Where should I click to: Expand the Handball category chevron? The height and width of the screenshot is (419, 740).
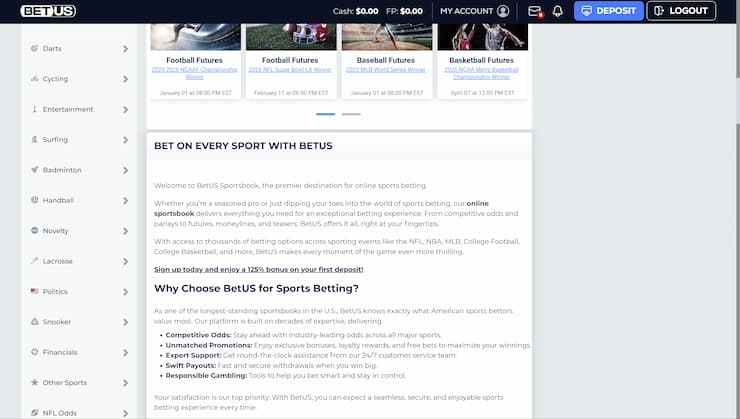click(126, 201)
